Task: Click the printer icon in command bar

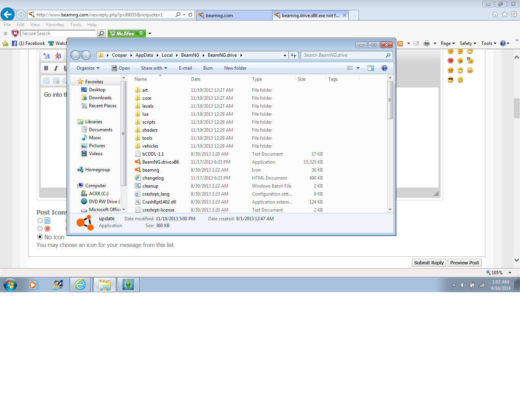Action: 427,43
